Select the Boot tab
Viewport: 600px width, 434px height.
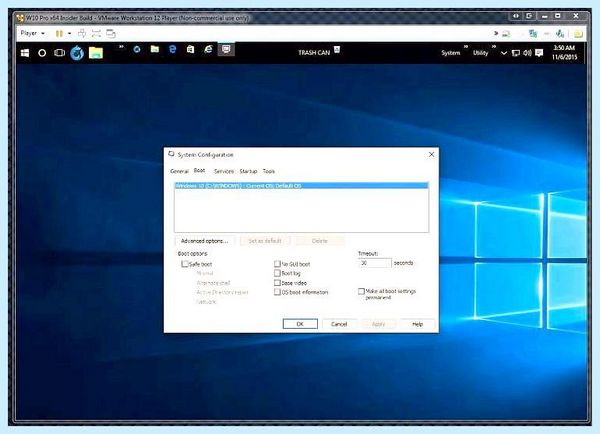[199, 170]
